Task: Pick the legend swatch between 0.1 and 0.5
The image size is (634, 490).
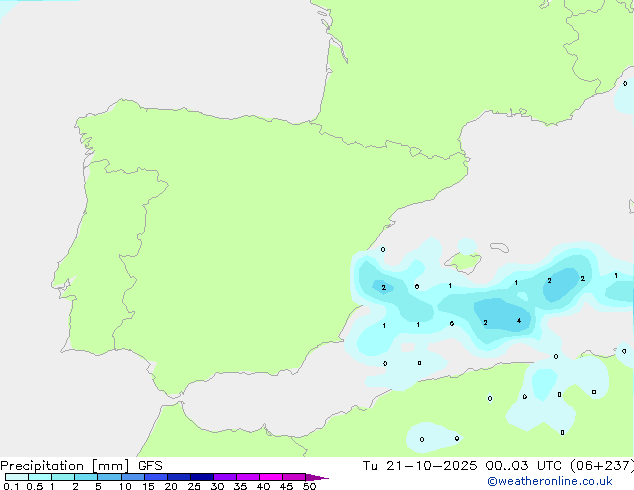Action: (x=17, y=477)
